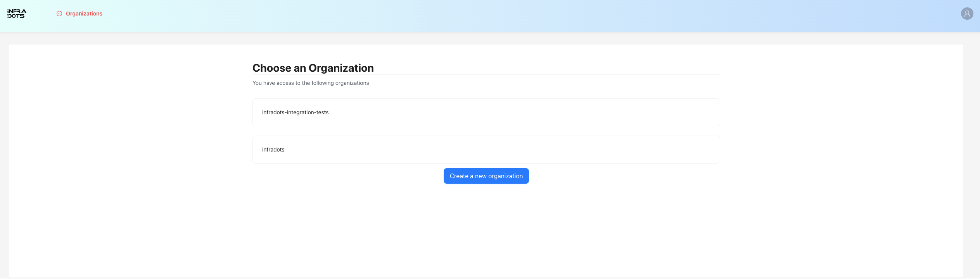This screenshot has width=980, height=279.
Task: Click the right end of infradots-integration-tests row
Action: (698, 112)
